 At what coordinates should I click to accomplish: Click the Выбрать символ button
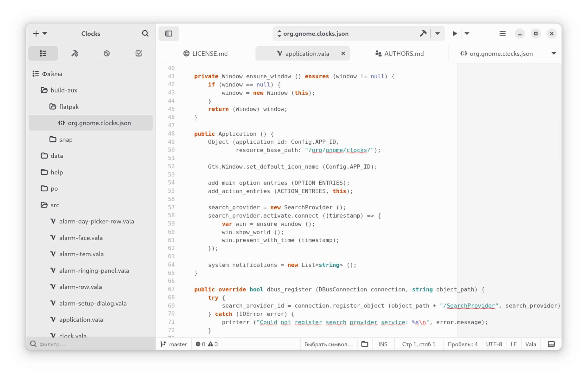(328, 344)
